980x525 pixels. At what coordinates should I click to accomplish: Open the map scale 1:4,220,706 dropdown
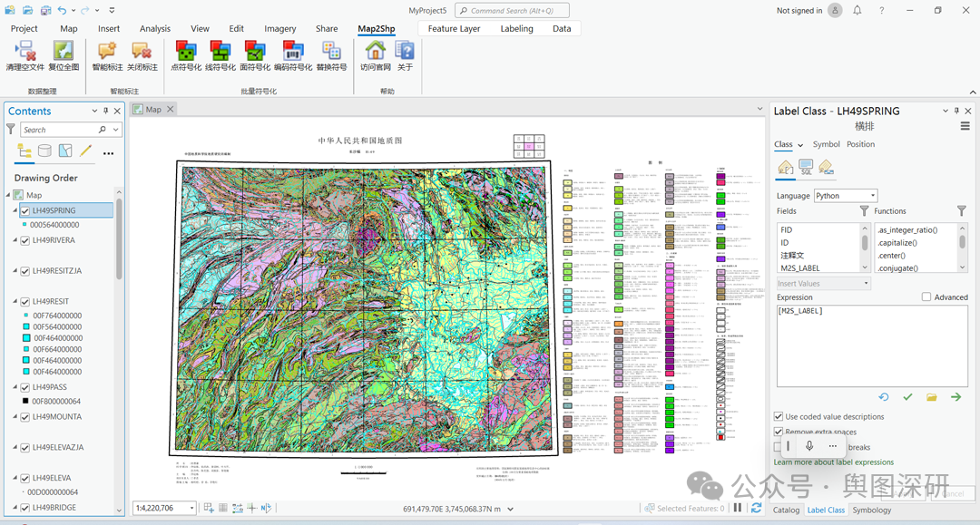(191, 509)
